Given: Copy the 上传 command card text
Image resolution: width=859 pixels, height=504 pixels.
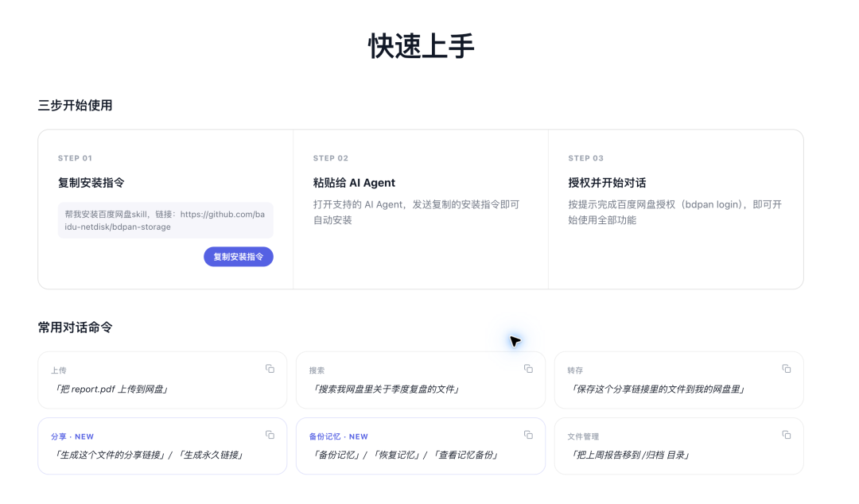Looking at the screenshot, I should [270, 369].
